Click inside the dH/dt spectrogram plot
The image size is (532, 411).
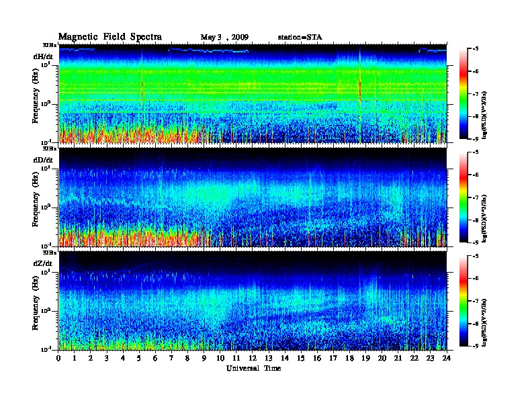pyautogui.click(x=253, y=93)
